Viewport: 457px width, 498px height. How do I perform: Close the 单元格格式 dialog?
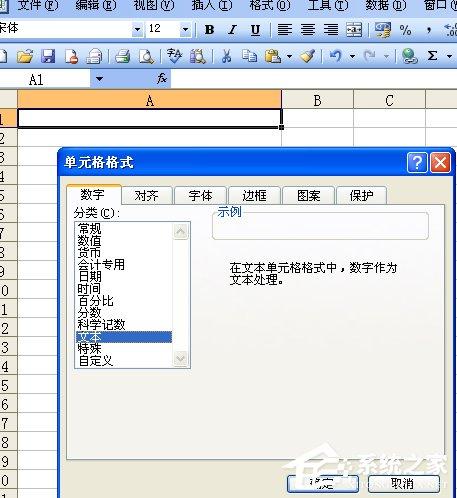click(x=440, y=163)
